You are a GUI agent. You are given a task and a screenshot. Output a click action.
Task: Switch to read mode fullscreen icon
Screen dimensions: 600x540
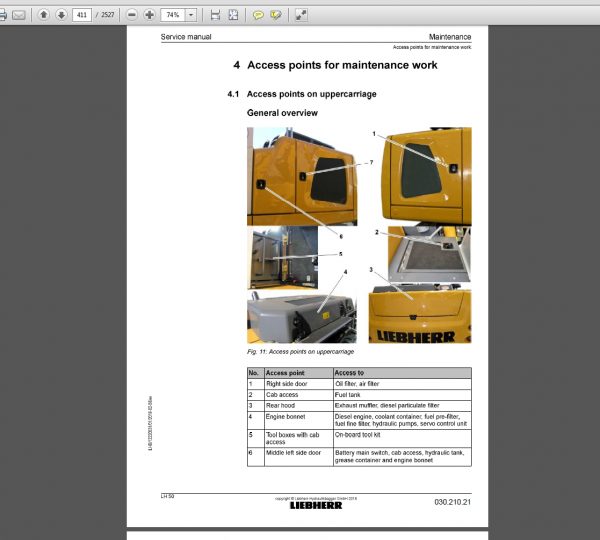point(301,15)
